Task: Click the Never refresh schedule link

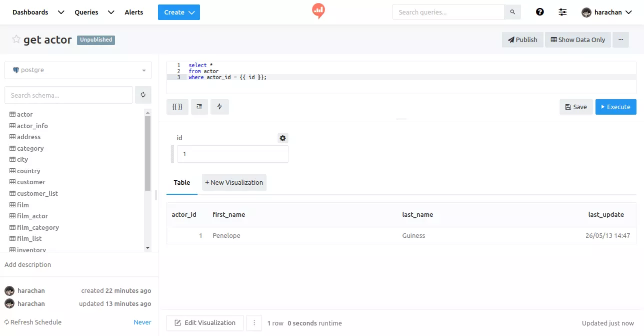Action: coord(142,322)
